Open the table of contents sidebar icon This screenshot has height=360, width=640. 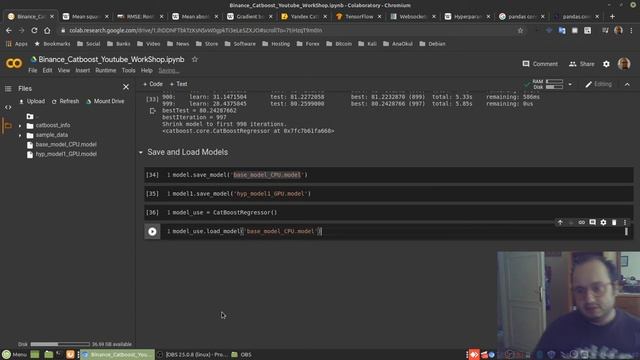(x=8, y=89)
